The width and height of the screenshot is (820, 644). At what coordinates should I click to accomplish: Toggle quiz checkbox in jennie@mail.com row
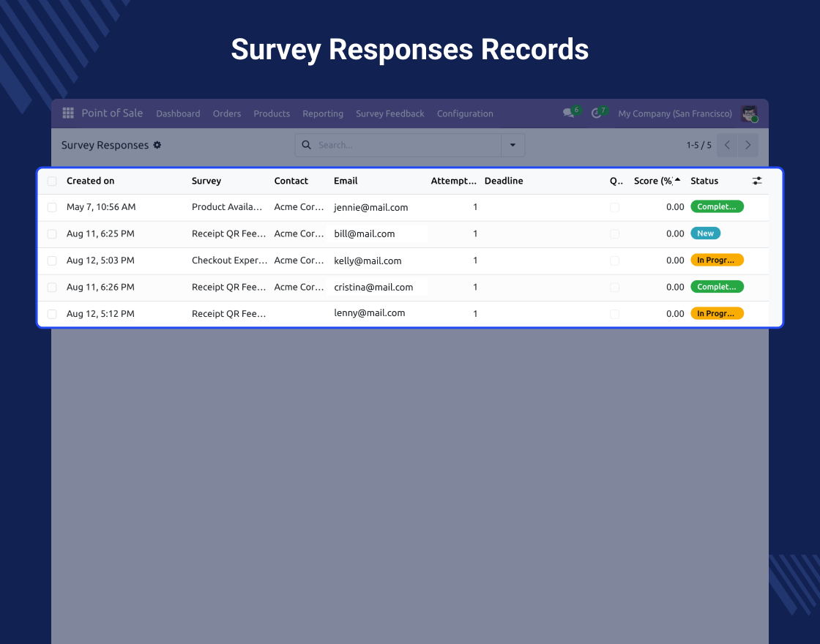(614, 208)
